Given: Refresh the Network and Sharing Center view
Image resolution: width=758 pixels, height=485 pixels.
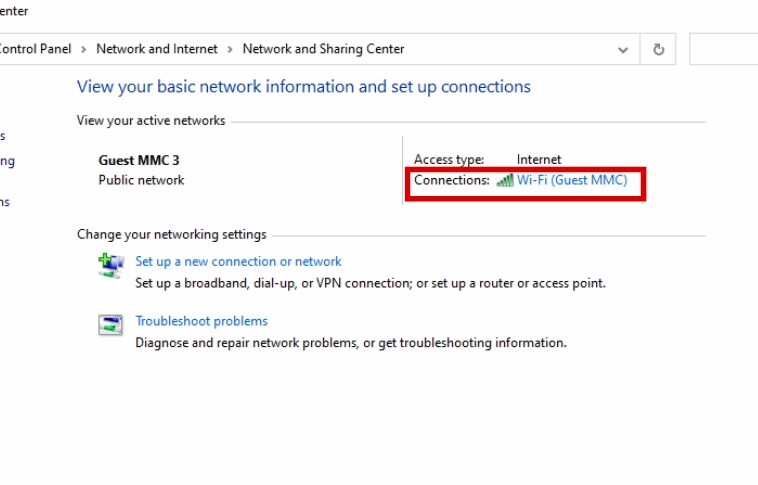Looking at the screenshot, I should point(658,49).
